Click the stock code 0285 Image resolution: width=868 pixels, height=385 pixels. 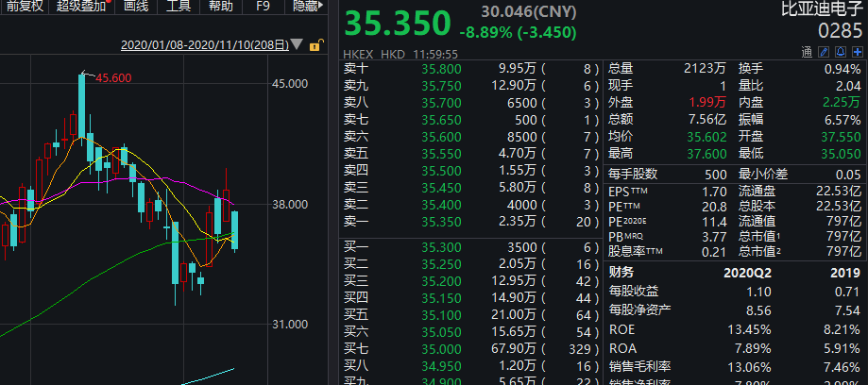pos(841,30)
